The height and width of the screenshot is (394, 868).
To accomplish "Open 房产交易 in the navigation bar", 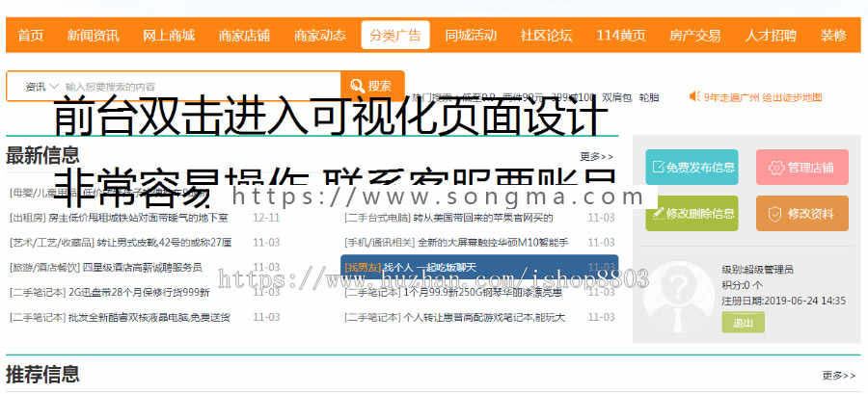I will point(694,36).
